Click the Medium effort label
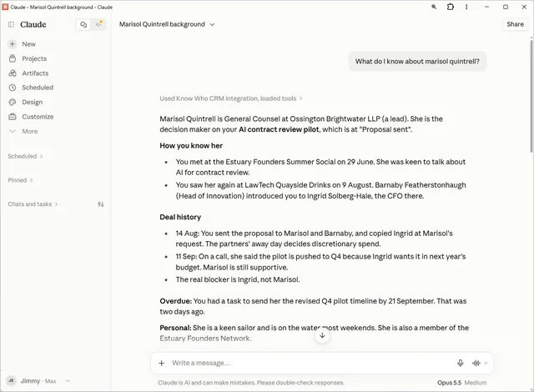Screen dimensions: 534x392 (x=476, y=383)
